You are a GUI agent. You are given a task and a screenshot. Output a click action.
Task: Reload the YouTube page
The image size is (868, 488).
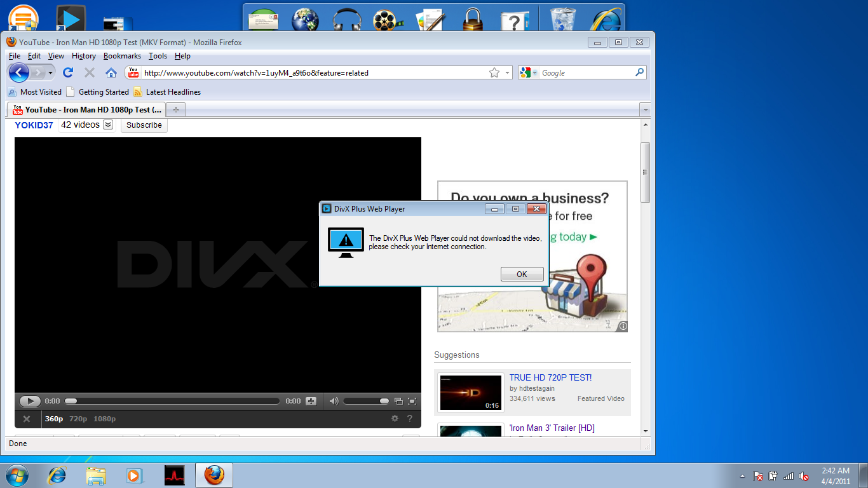point(68,72)
